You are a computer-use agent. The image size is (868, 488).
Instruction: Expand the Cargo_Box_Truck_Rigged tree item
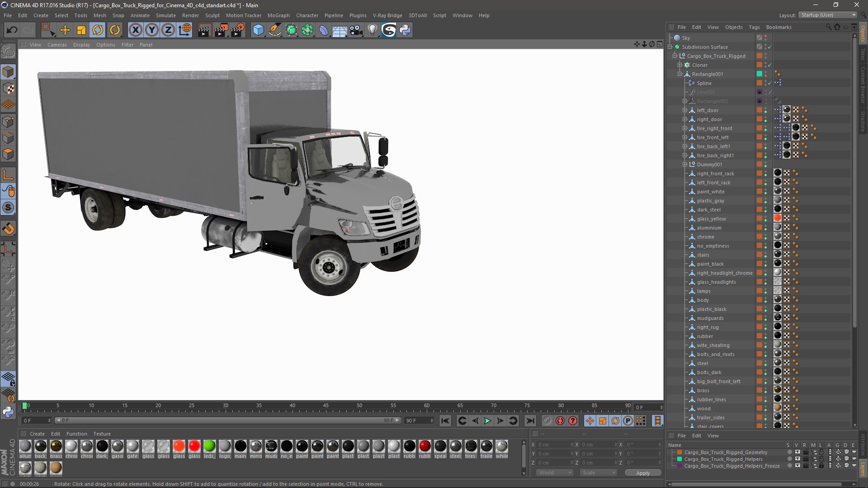(674, 56)
